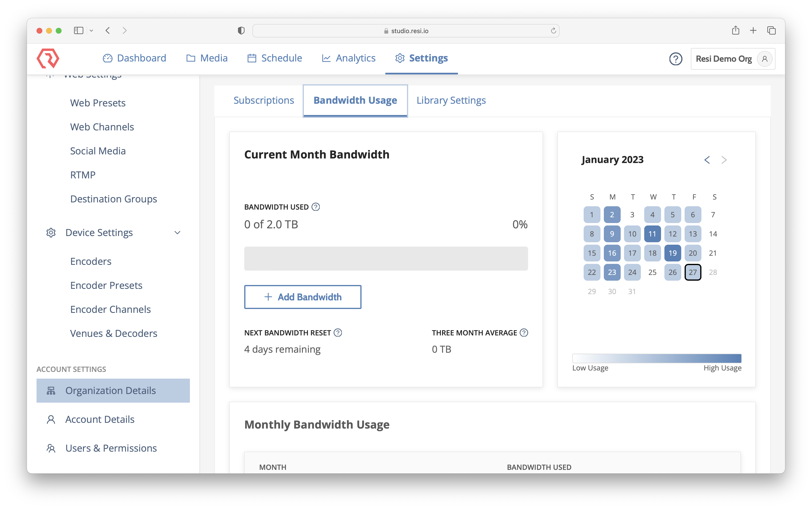Click Bandwidth Used info icon
The image size is (812, 509).
[316, 207]
